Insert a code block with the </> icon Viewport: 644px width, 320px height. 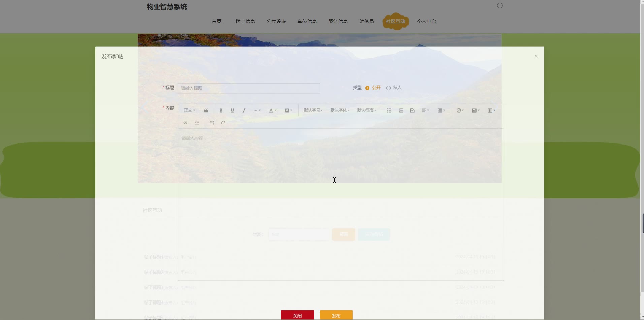(x=185, y=123)
